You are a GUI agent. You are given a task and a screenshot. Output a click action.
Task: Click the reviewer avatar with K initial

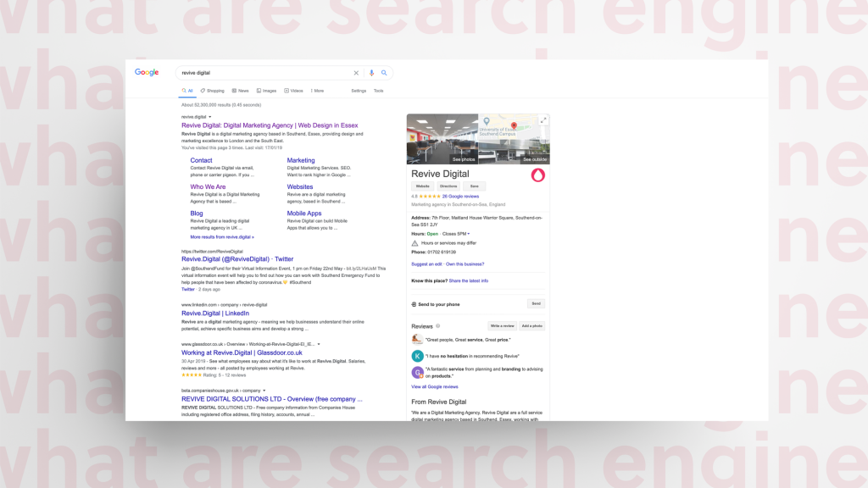click(417, 357)
